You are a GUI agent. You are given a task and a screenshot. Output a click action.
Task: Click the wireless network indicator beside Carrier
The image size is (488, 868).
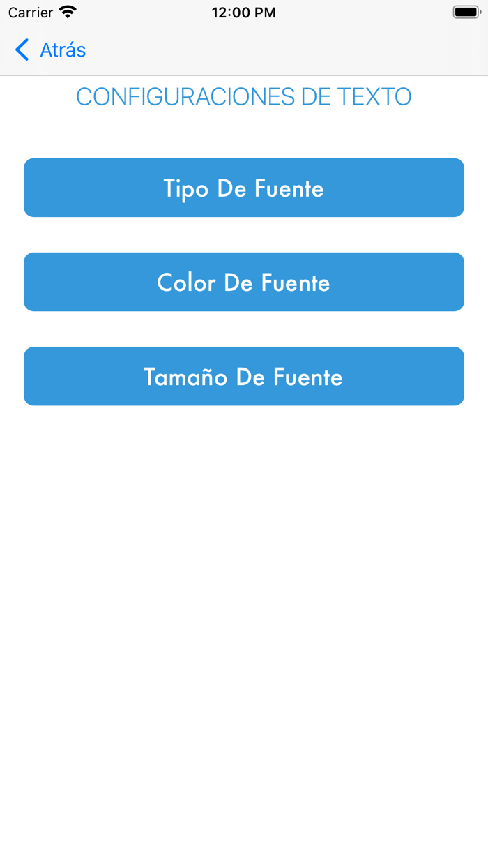point(68,12)
